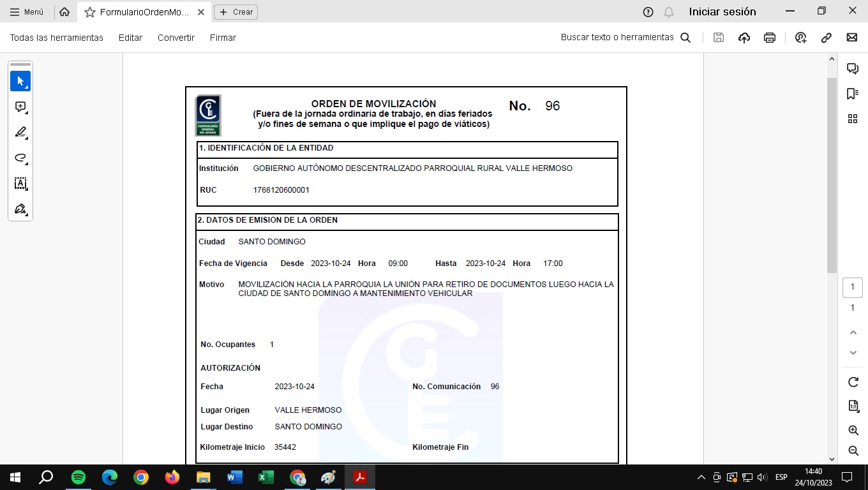Screen dimensions: 868x490
Task: Go to next page with down chevron
Action: (x=853, y=353)
